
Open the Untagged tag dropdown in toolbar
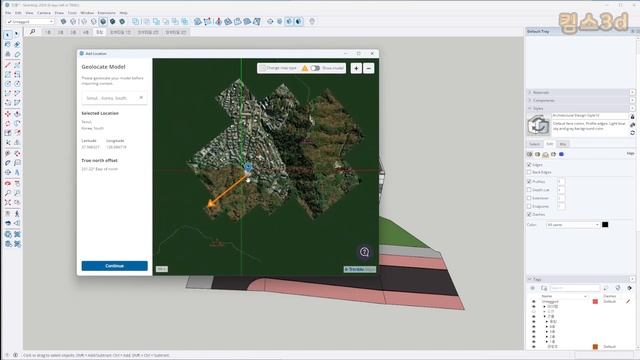31,21
